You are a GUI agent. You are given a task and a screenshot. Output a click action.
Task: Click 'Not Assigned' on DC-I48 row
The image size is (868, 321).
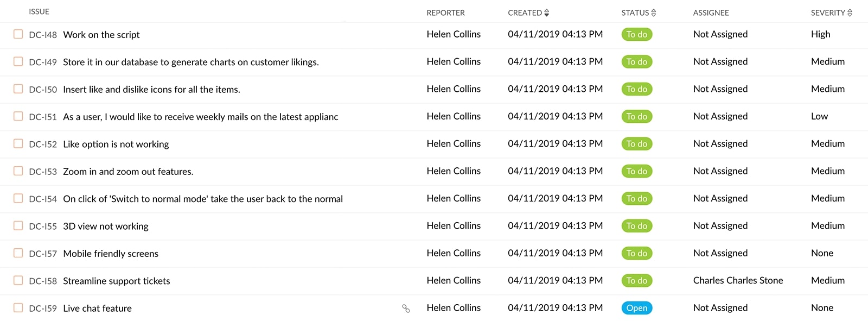click(x=720, y=34)
